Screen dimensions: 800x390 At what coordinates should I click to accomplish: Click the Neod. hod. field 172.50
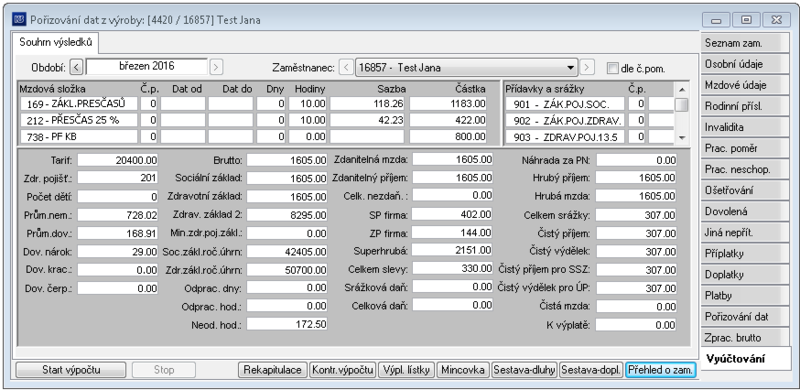click(287, 324)
